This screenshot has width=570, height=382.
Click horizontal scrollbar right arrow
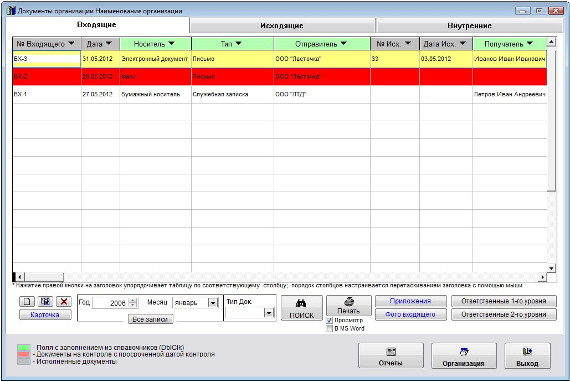[x=543, y=277]
